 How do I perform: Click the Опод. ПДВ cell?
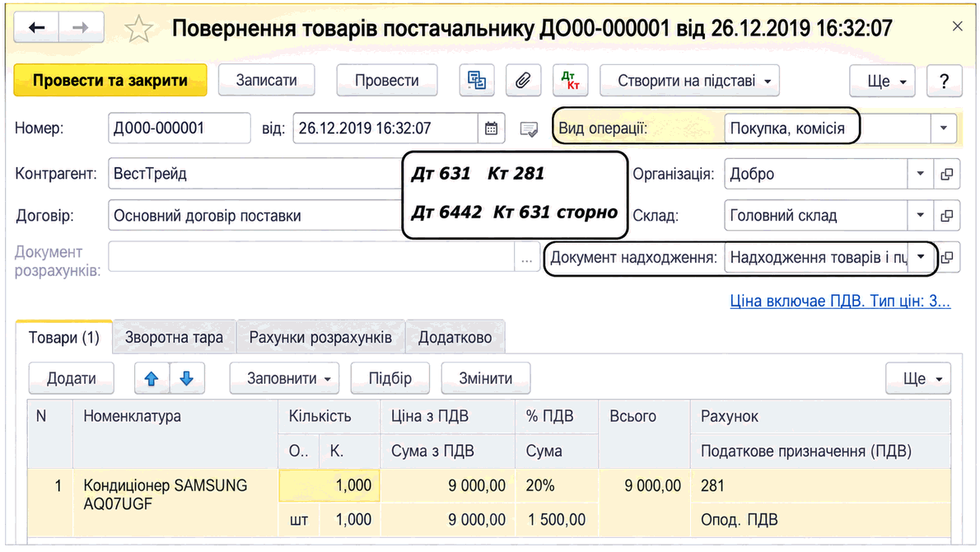tap(820, 520)
